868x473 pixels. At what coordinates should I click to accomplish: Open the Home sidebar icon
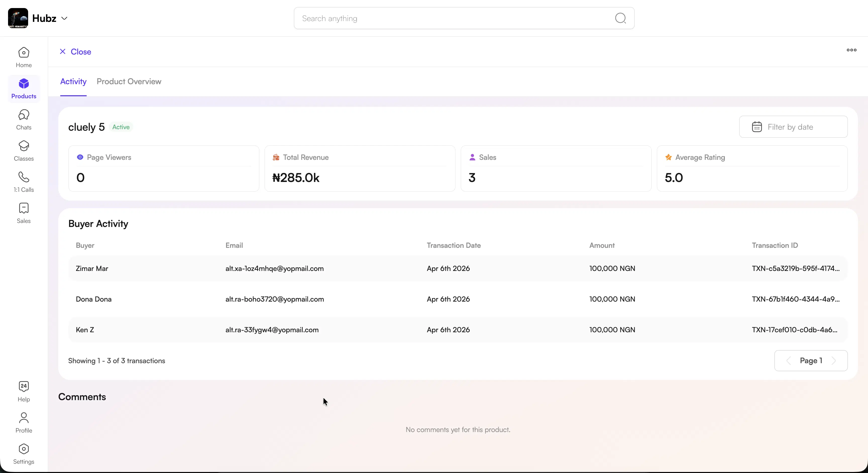pos(24,53)
